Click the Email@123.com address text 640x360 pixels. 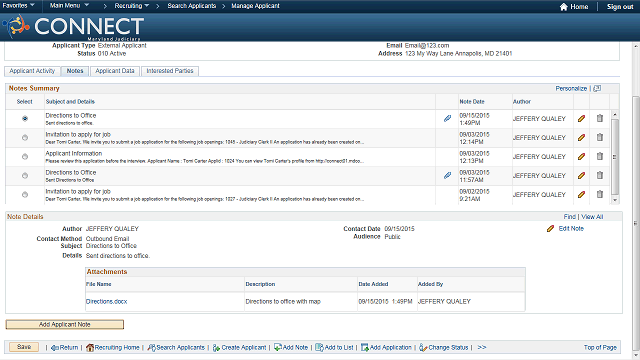tap(427, 46)
